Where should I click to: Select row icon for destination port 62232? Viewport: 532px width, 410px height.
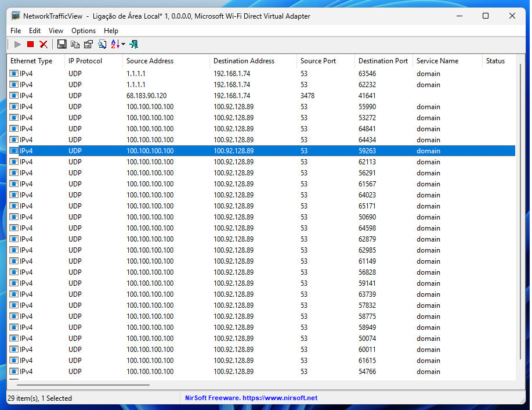pos(14,84)
